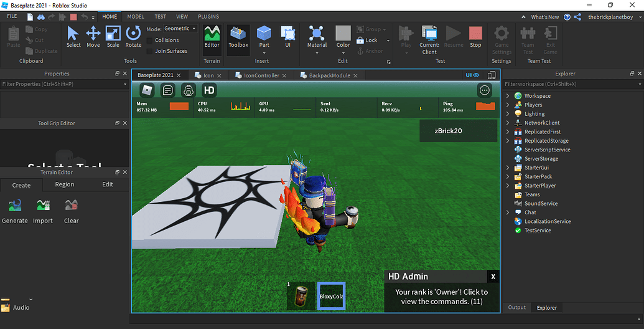Open the HD Admin topbar icon
This screenshot has height=329, width=644.
click(209, 90)
